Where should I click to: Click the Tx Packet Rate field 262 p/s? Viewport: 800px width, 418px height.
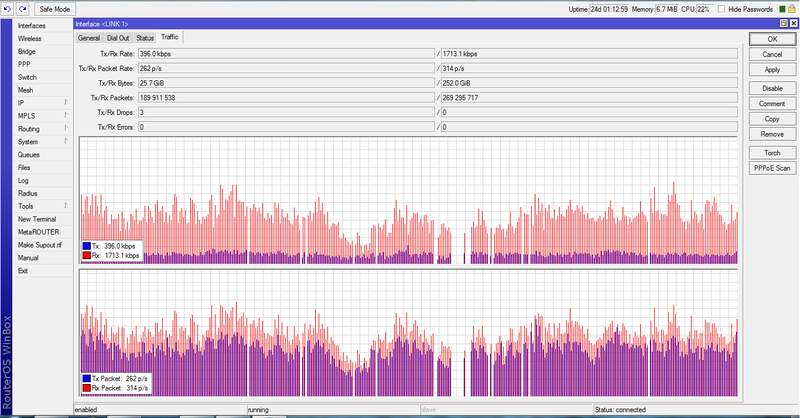286,68
